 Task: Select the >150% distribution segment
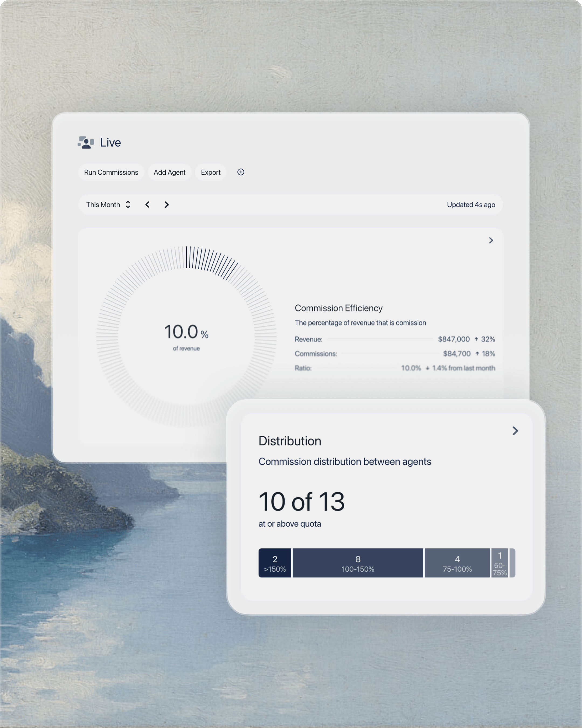click(x=275, y=563)
